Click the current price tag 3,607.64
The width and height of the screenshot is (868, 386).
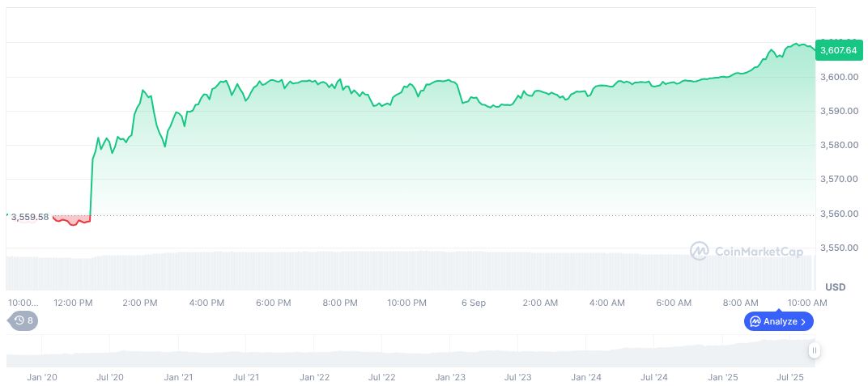pos(839,50)
